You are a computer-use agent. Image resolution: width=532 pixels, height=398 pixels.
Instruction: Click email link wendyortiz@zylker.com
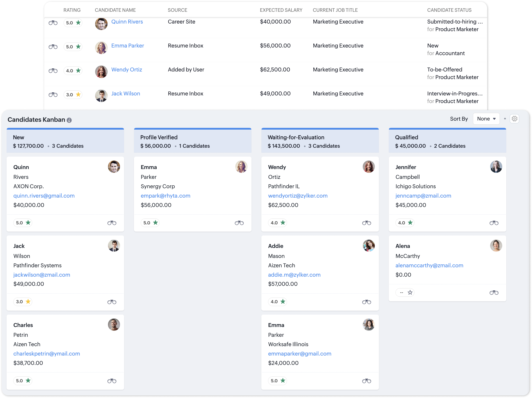point(297,196)
